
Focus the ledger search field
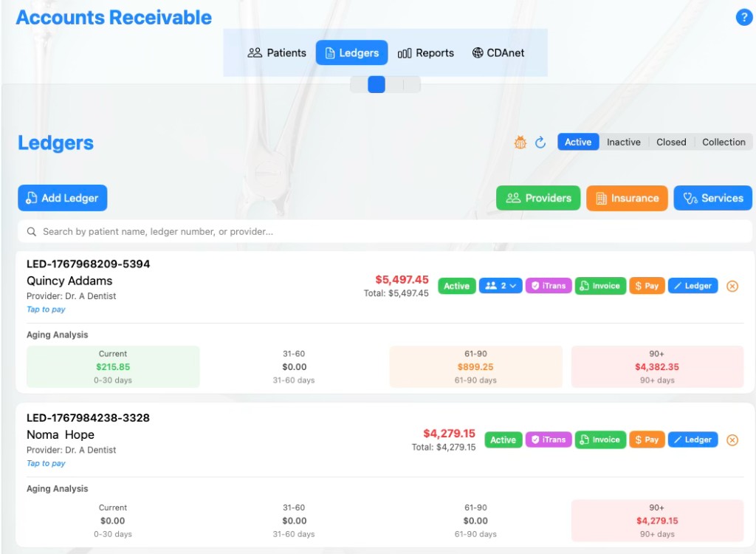pyautogui.click(x=384, y=232)
